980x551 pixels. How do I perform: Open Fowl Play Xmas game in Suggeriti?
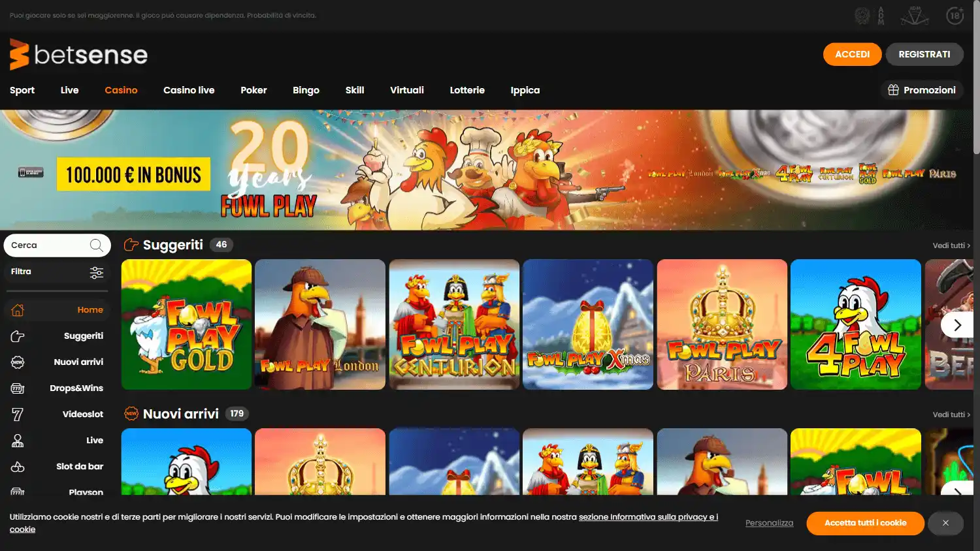(x=588, y=324)
